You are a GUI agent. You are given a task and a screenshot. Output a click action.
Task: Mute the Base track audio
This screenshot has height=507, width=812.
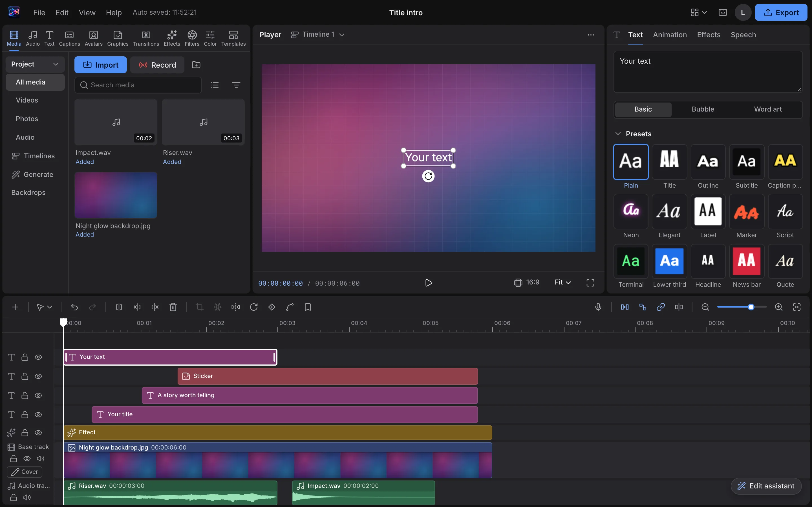(41, 458)
